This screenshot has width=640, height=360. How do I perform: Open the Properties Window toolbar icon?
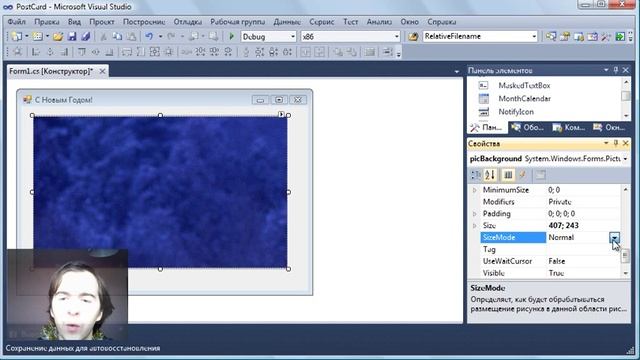tap(564, 37)
